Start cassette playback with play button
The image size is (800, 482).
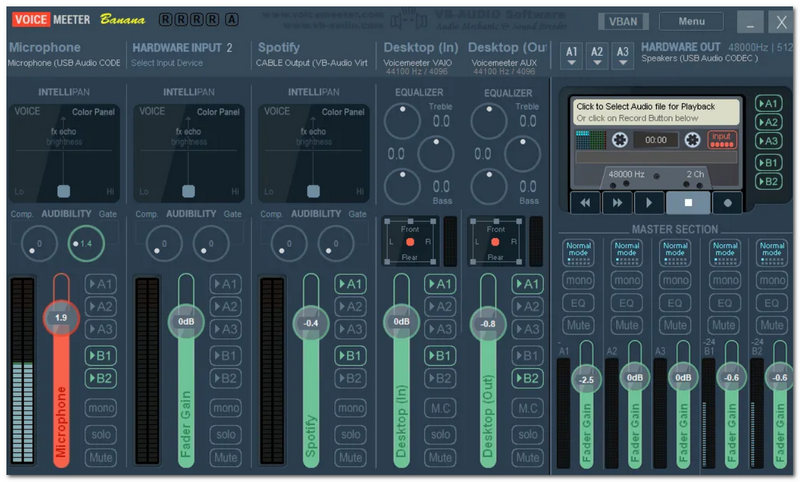coord(649,203)
